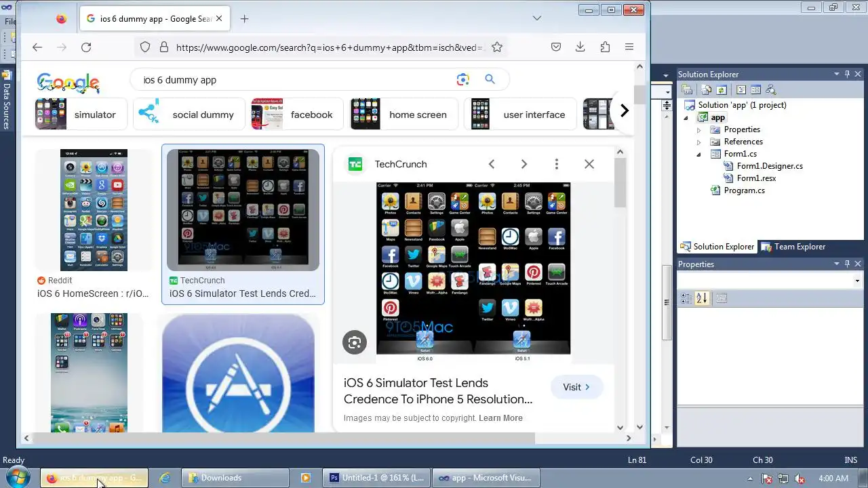Open the Firefox Pocket save icon

coord(556,47)
